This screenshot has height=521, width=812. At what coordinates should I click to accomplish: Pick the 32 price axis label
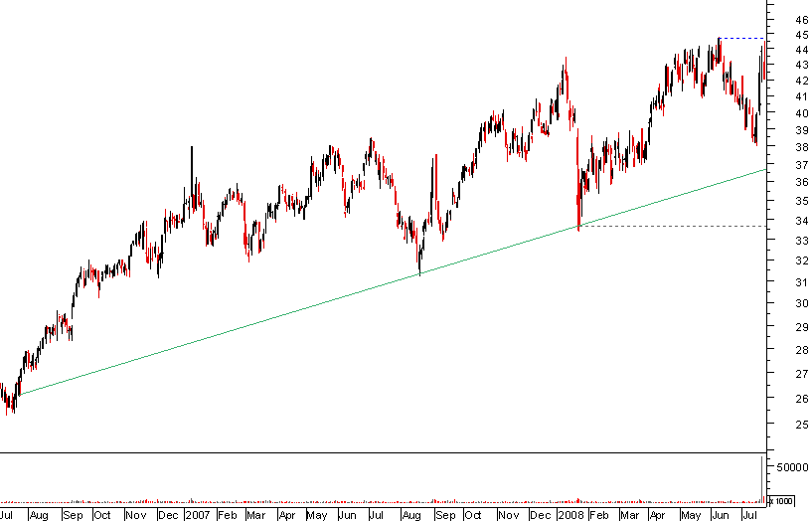pos(802,260)
